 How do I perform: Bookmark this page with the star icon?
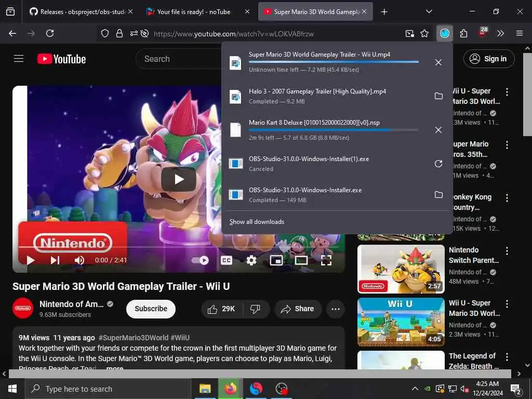pyautogui.click(x=424, y=33)
